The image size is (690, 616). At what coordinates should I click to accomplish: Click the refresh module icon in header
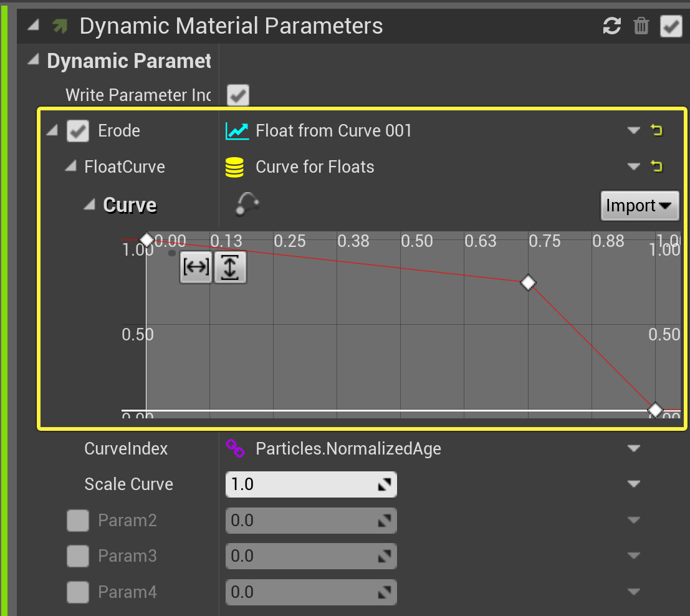[611, 26]
